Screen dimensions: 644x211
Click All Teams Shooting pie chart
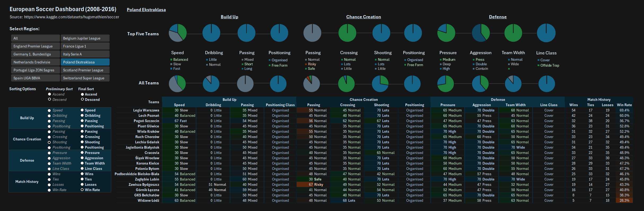[380, 84]
